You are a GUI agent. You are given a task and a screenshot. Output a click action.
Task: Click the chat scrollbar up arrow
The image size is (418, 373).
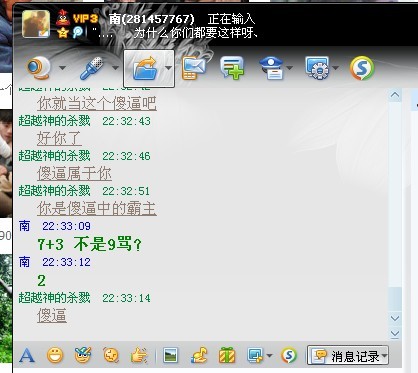pos(395,95)
